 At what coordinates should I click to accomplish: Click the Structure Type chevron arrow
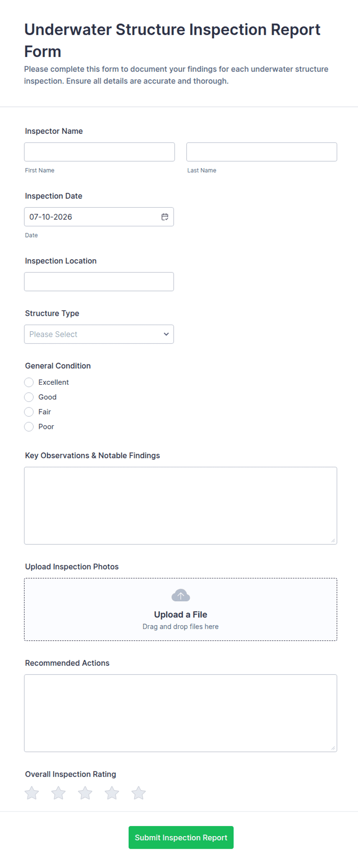click(166, 334)
